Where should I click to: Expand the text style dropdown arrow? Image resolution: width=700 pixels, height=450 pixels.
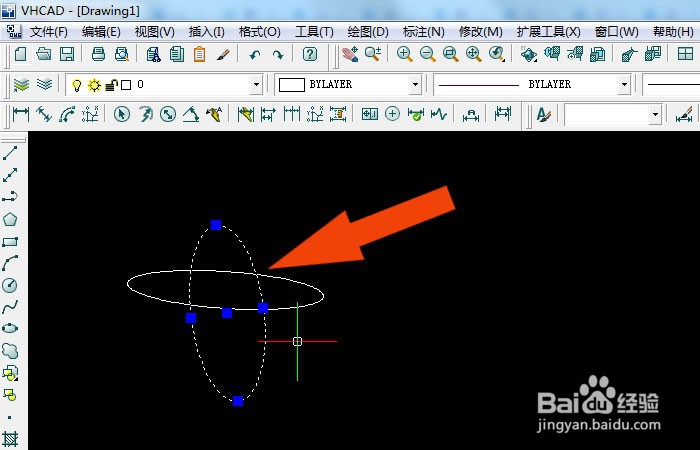tap(655, 115)
